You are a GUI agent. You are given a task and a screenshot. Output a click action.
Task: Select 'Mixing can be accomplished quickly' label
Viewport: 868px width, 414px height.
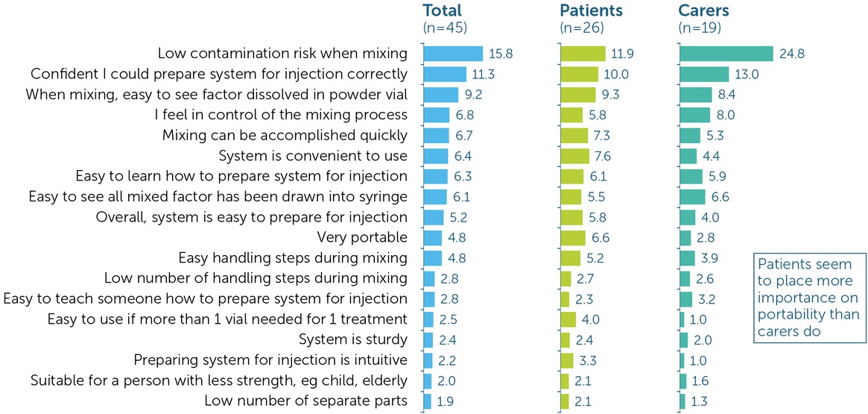point(285,136)
